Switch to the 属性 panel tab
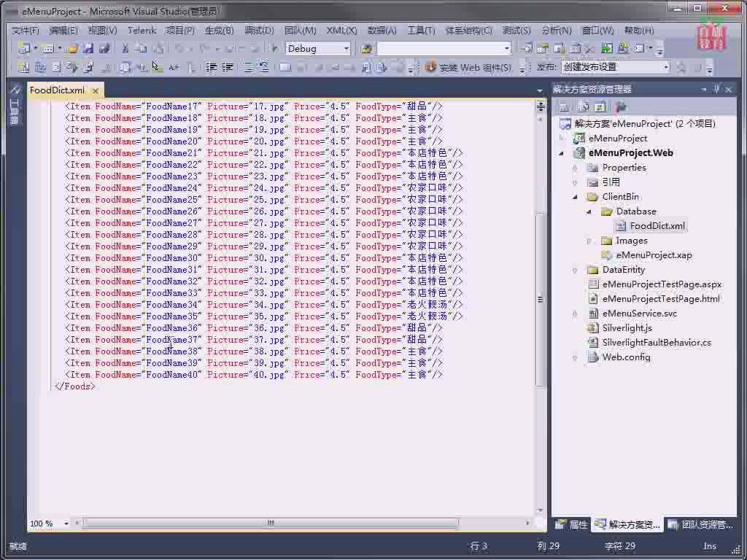747x560 pixels. tap(572, 525)
